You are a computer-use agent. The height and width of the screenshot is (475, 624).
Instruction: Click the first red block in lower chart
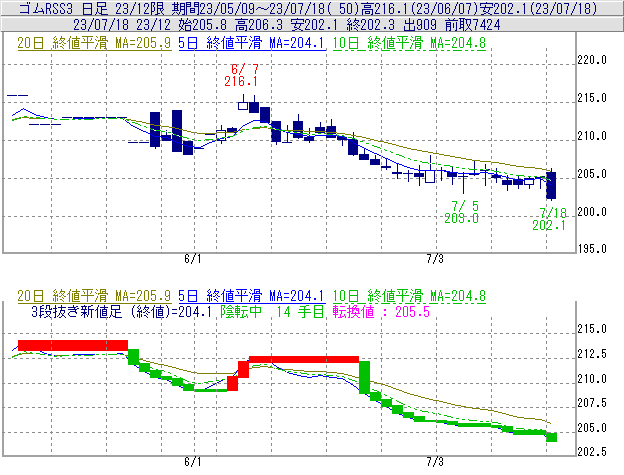(71, 345)
